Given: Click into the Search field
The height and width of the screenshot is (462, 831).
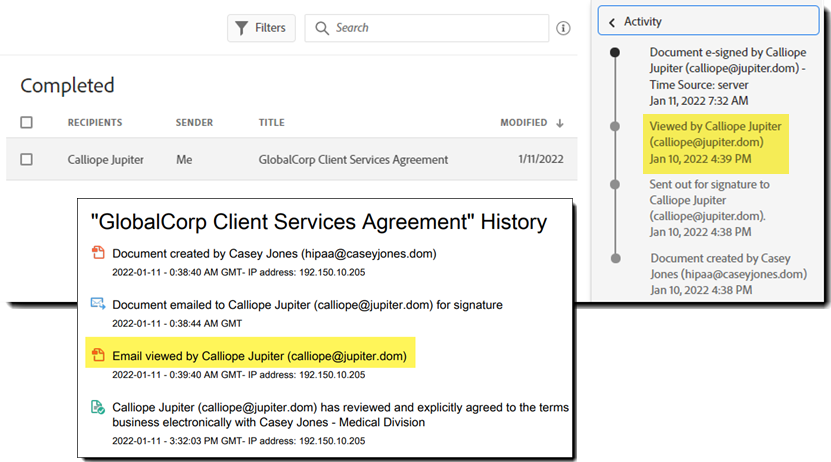Looking at the screenshot, I should (x=427, y=28).
